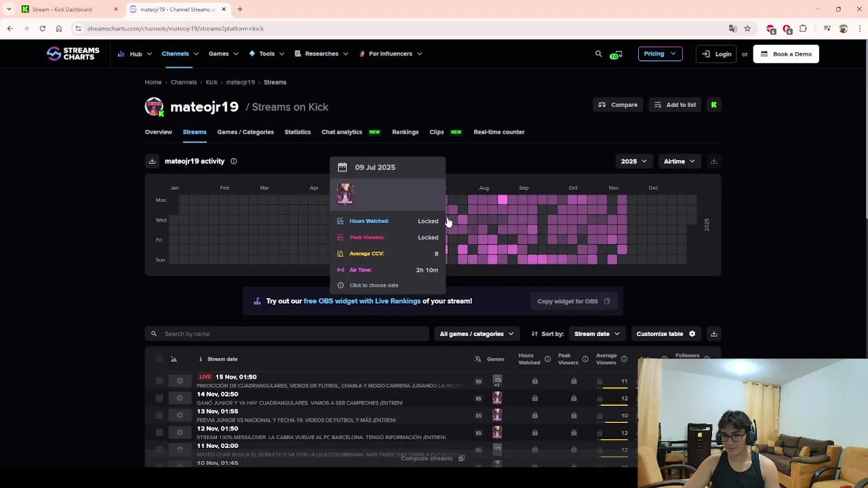Bookmark this page with the star icon
Image resolution: width=868 pixels, height=488 pixels.
pos(747,28)
